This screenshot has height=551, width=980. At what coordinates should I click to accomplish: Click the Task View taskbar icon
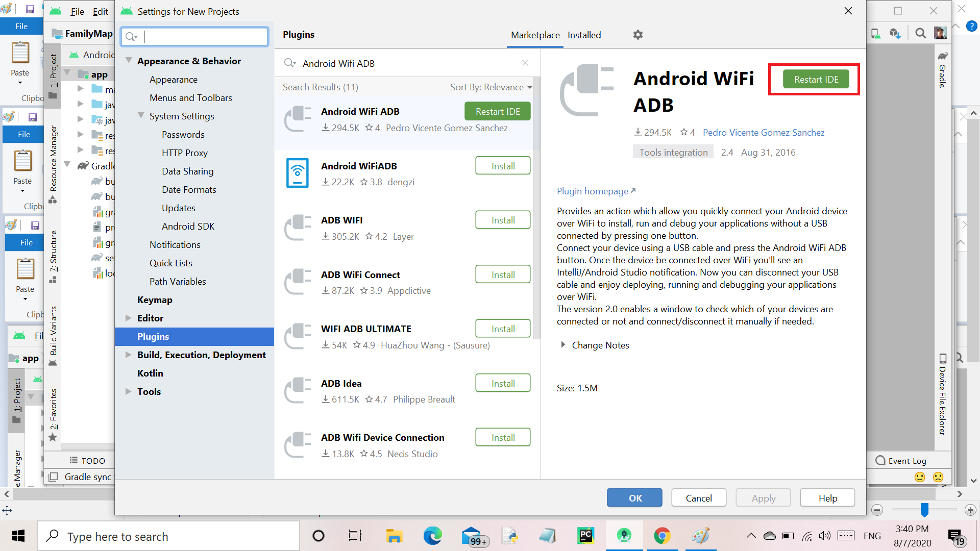(x=355, y=536)
